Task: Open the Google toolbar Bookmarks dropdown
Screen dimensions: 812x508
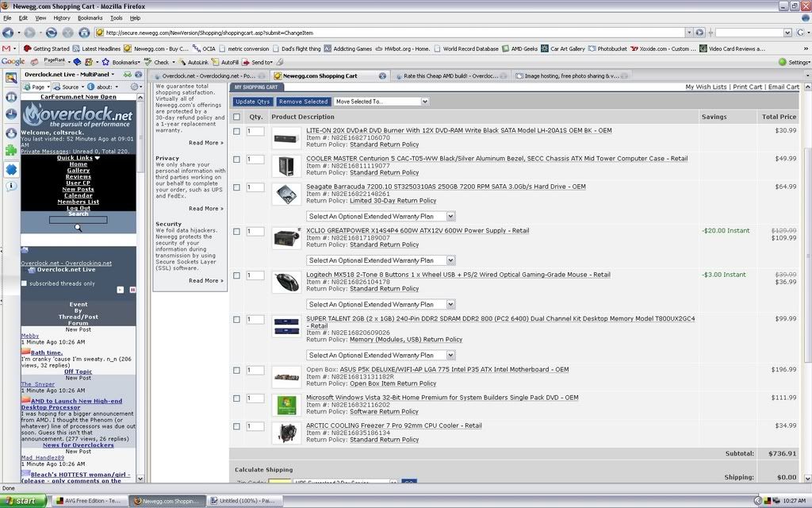Action: (121, 62)
